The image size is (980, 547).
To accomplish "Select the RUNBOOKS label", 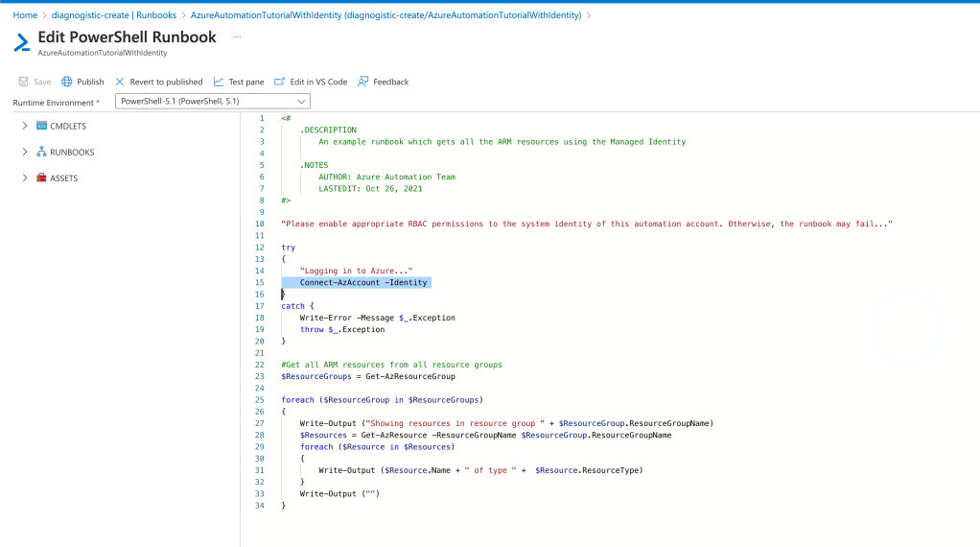I will [72, 152].
